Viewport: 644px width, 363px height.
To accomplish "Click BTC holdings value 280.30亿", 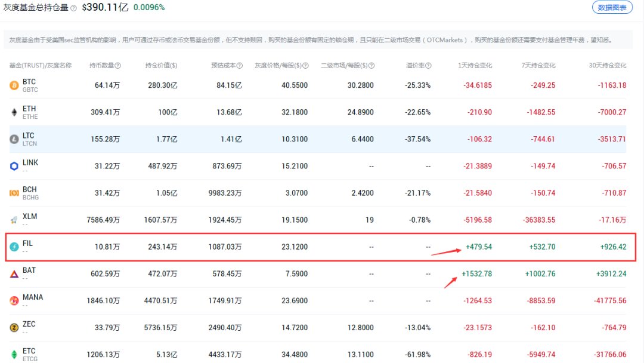I will pos(163,85).
